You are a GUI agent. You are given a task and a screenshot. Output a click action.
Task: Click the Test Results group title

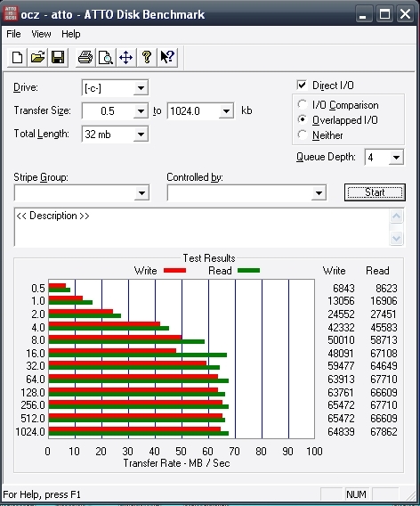coord(209,258)
